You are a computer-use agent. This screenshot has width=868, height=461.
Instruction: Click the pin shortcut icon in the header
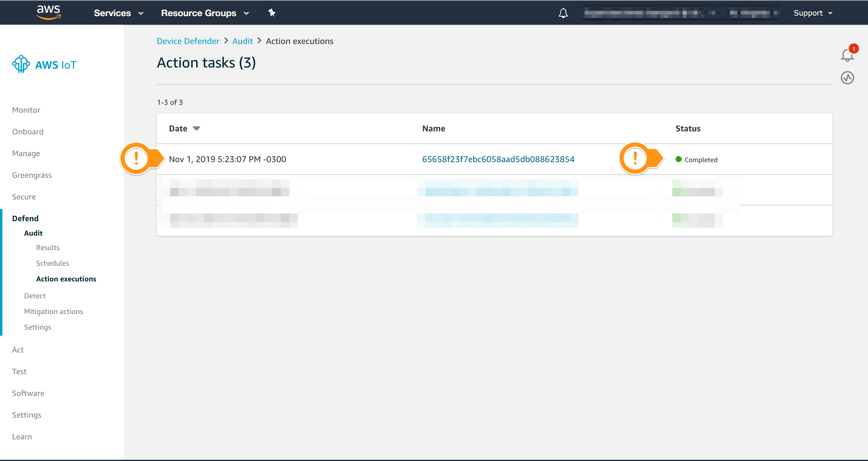[271, 13]
